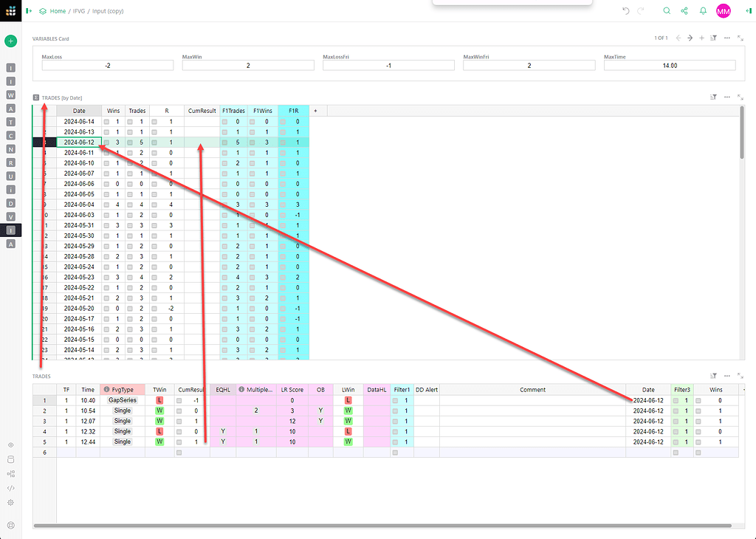
Task: Open three-dots menu of bottom TRADES widget
Action: point(726,376)
